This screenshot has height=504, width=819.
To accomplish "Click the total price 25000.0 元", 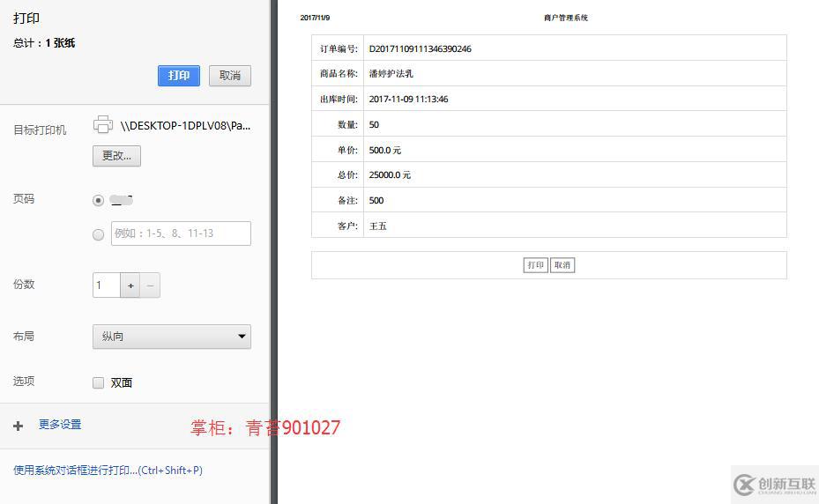I will (390, 175).
